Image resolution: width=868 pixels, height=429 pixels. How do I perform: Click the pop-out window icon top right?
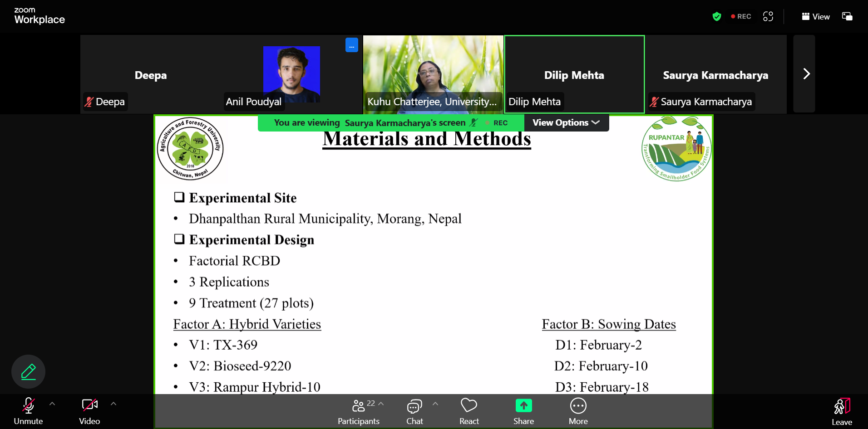click(x=847, y=16)
